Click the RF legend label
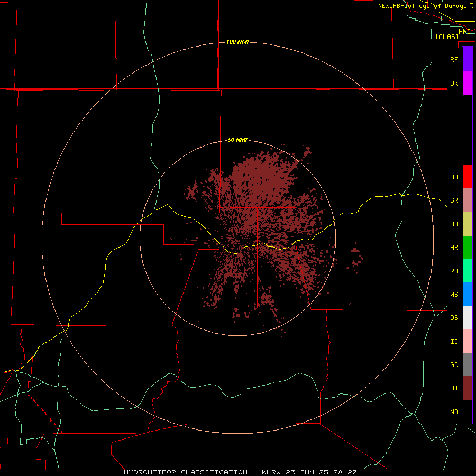 (454, 59)
